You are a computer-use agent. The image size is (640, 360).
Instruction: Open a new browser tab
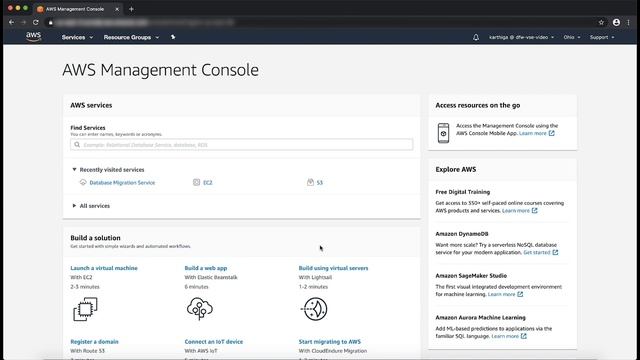pyautogui.click(x=131, y=9)
